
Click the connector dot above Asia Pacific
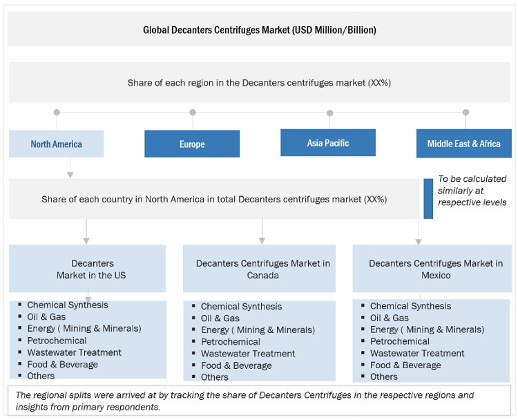click(330, 113)
